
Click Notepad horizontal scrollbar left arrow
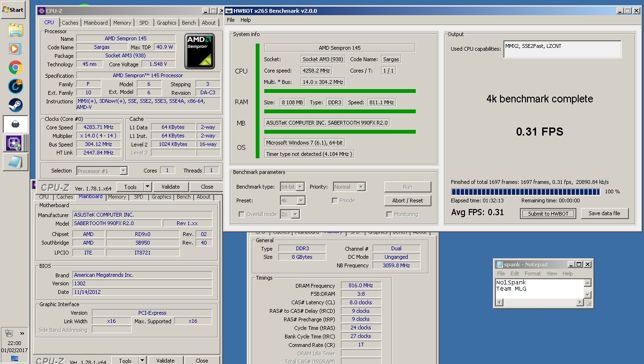(x=499, y=302)
